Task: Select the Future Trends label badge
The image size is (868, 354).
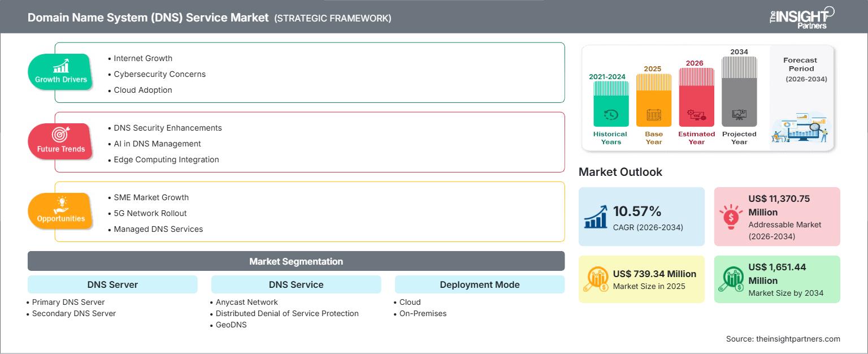Action: pyautogui.click(x=60, y=141)
